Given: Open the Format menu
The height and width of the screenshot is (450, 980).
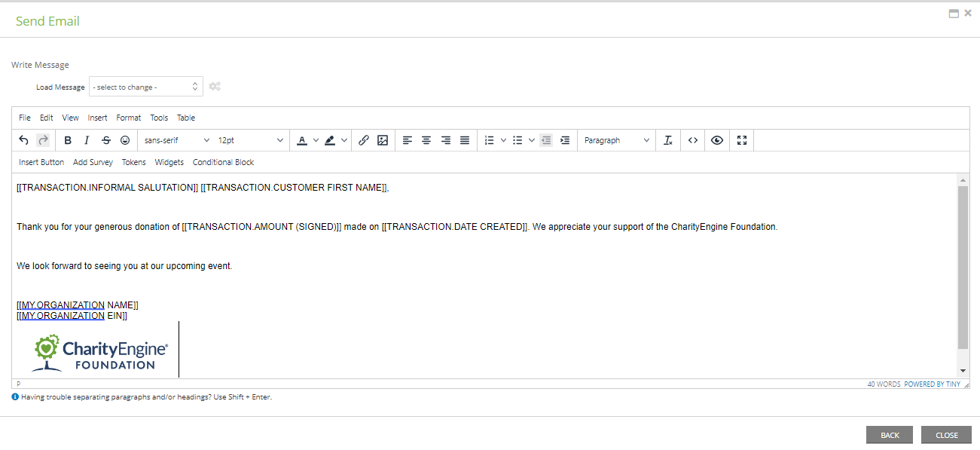Looking at the screenshot, I should coord(129,118).
